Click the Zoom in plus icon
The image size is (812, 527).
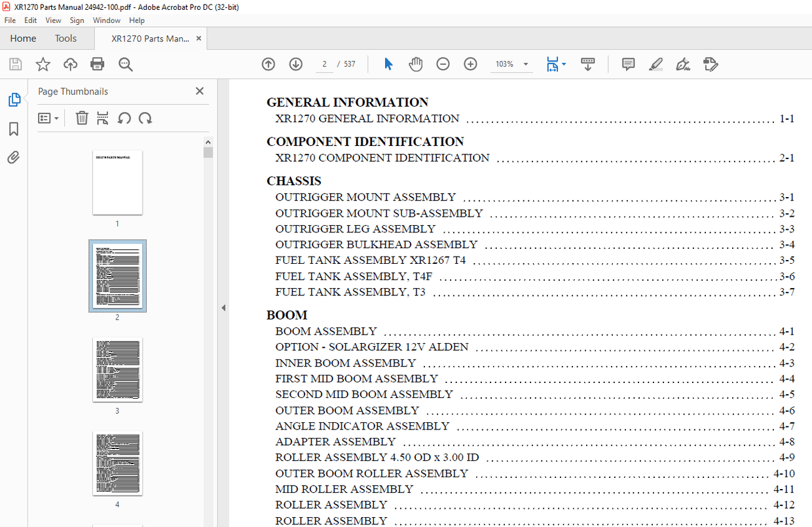[470, 64]
